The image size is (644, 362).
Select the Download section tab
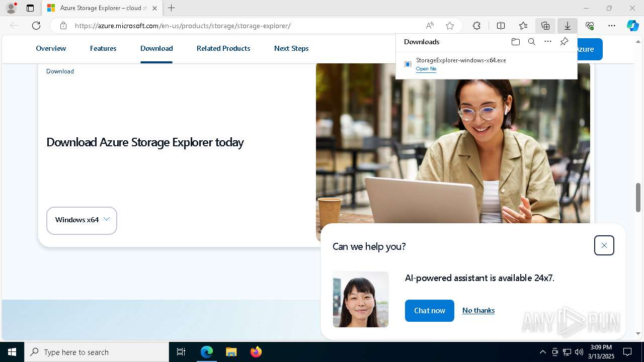pyautogui.click(x=156, y=48)
